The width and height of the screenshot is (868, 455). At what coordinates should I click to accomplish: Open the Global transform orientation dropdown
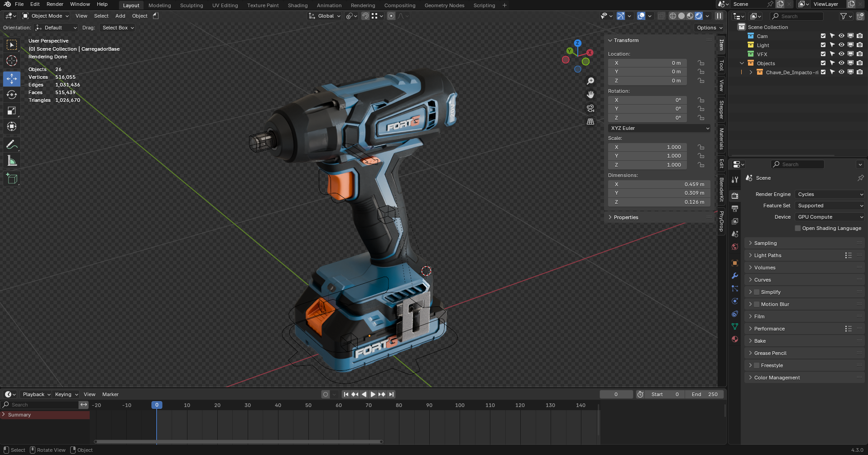(x=325, y=16)
